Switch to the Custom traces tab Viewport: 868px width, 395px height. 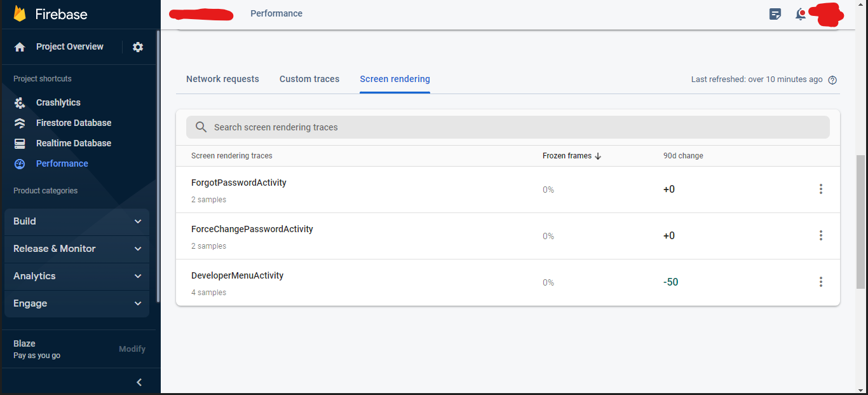[309, 80]
